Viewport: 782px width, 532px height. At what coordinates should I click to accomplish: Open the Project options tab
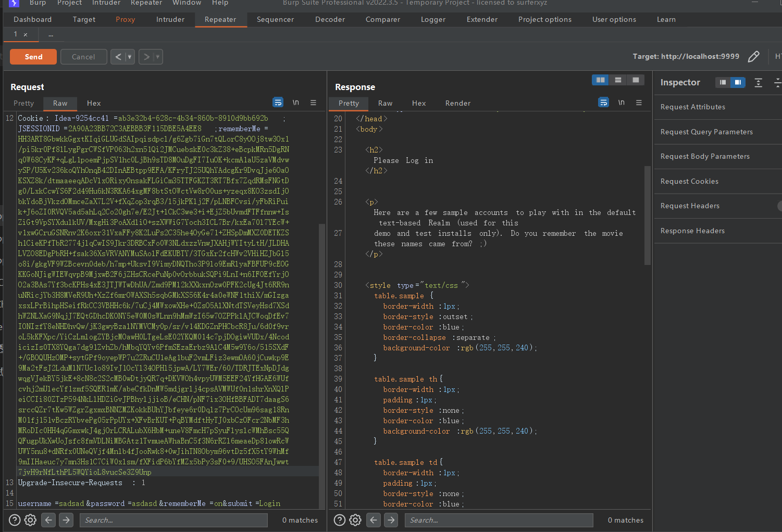pyautogui.click(x=544, y=19)
